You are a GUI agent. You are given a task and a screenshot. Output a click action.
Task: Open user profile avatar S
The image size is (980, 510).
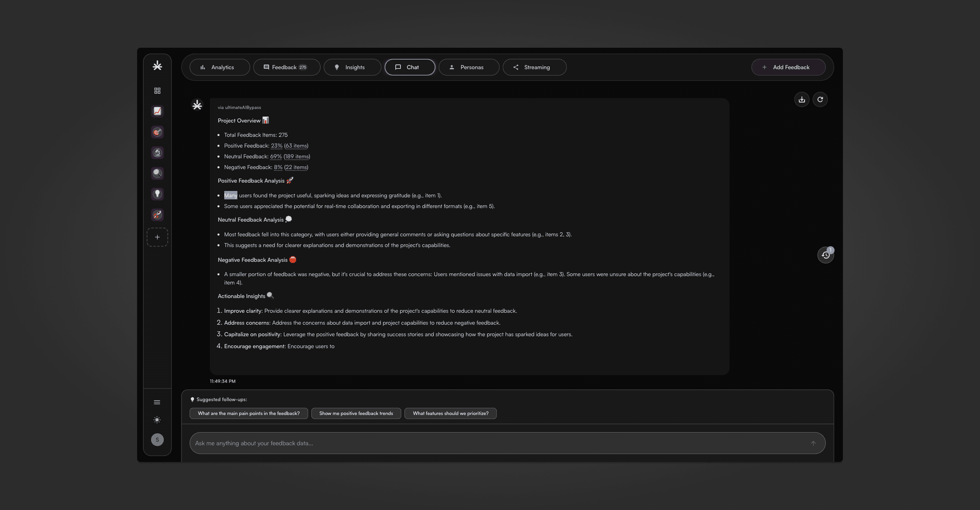click(157, 440)
